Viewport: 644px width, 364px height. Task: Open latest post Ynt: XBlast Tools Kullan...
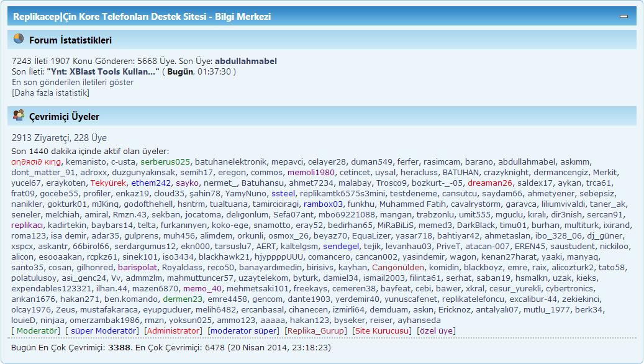point(103,71)
